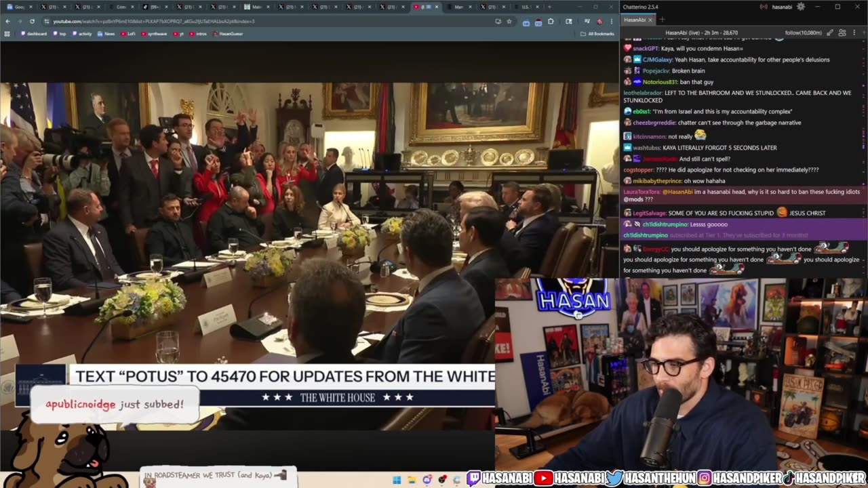The width and height of the screenshot is (868, 488).
Task: Click username LauraToraTora in chat
Action: [641, 192]
